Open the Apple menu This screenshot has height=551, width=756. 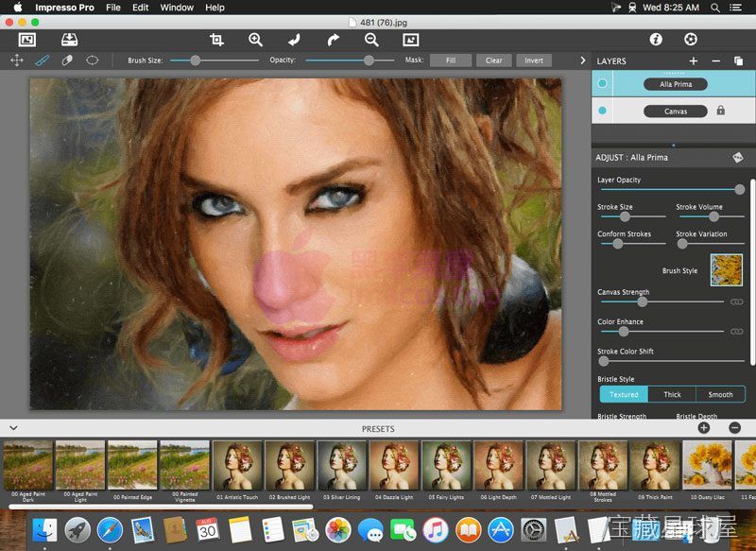click(x=18, y=8)
